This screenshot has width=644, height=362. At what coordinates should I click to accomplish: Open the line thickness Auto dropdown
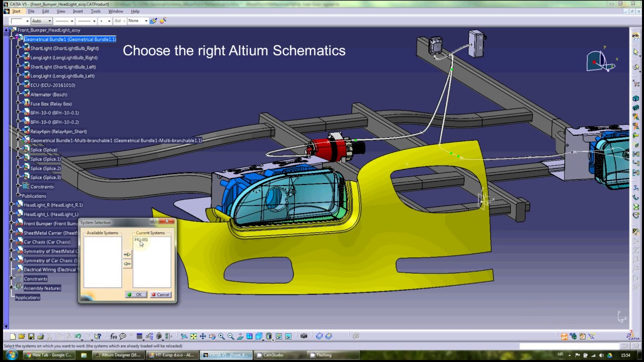click(41, 21)
